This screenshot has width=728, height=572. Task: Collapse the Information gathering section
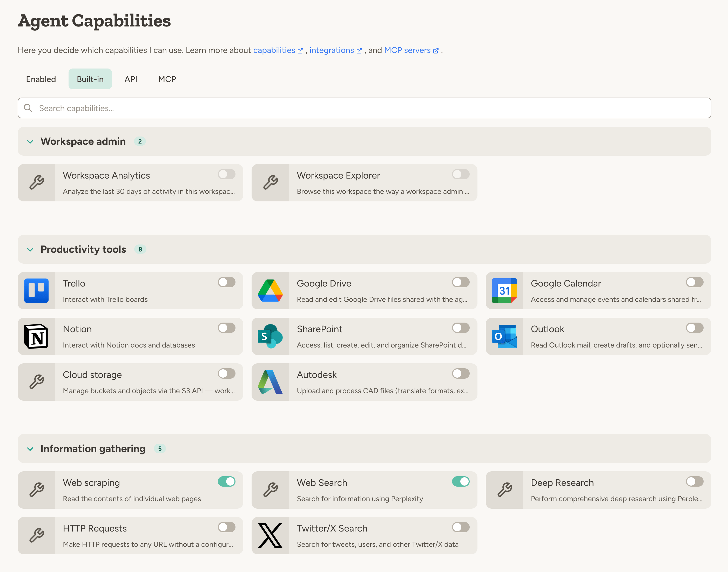[x=30, y=449]
